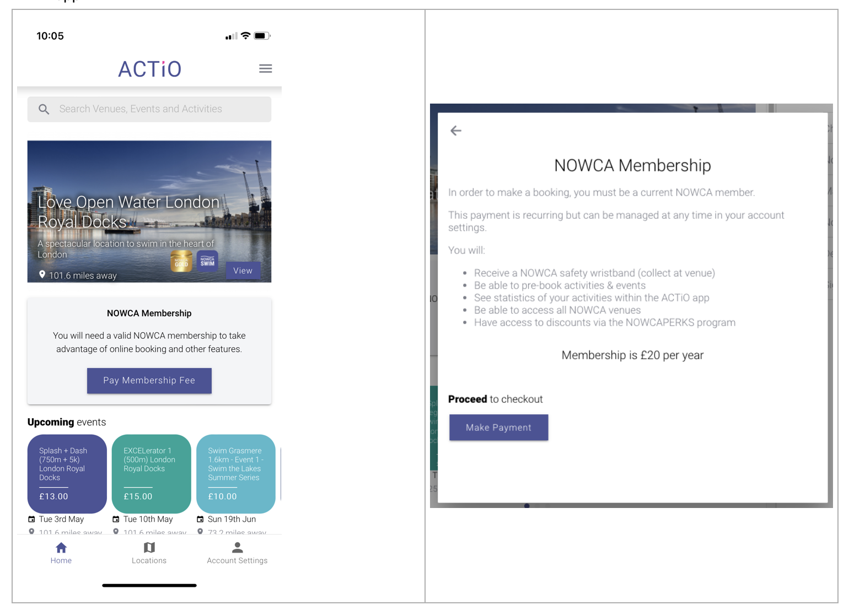Switch to the Home tab label

pyautogui.click(x=61, y=560)
